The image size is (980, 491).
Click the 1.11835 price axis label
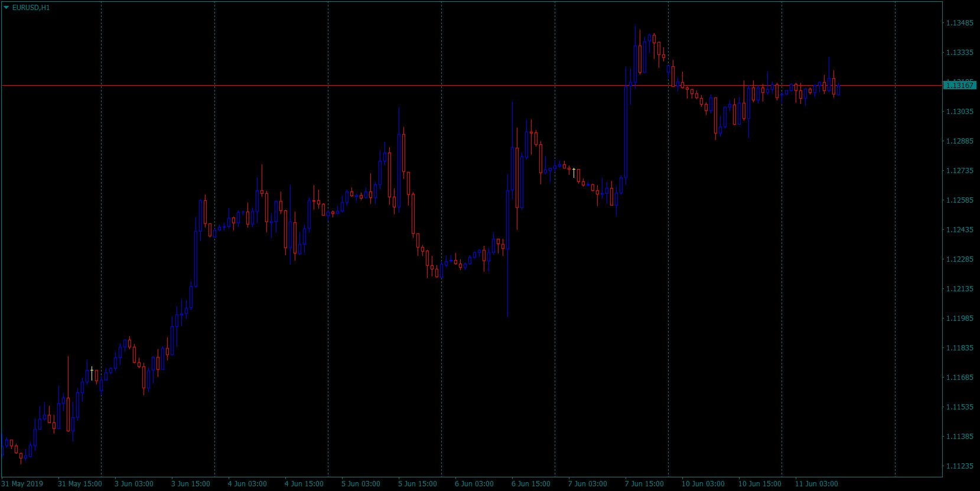pos(960,348)
